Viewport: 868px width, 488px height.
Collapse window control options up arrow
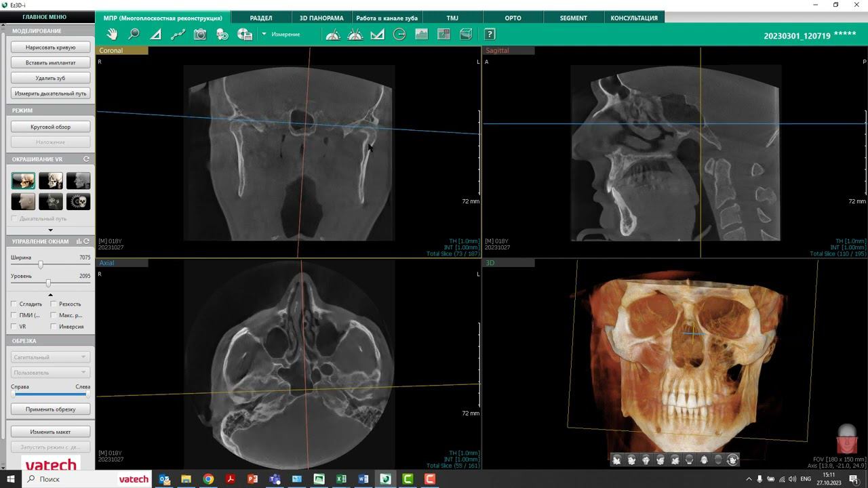(x=50, y=295)
